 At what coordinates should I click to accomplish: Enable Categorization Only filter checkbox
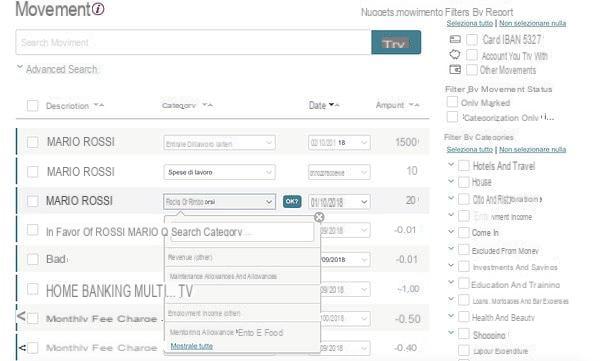coord(452,117)
